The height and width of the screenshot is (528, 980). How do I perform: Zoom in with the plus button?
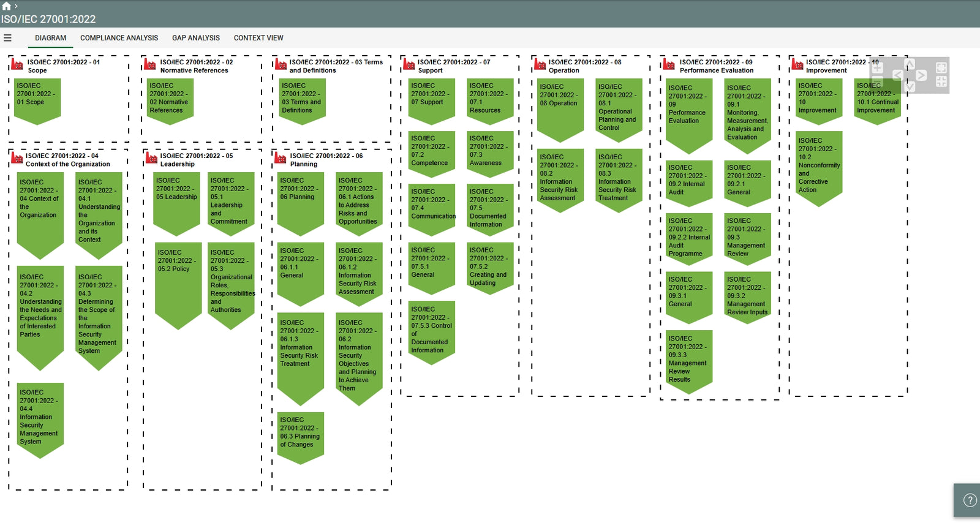877,67
